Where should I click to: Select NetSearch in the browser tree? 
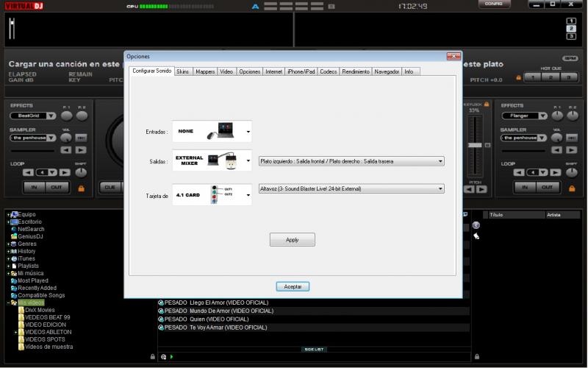point(31,229)
